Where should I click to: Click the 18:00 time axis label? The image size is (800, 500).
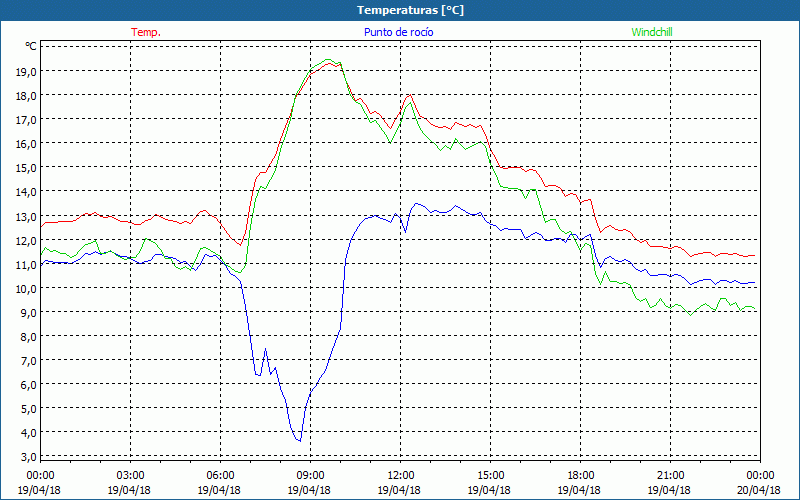[580, 476]
